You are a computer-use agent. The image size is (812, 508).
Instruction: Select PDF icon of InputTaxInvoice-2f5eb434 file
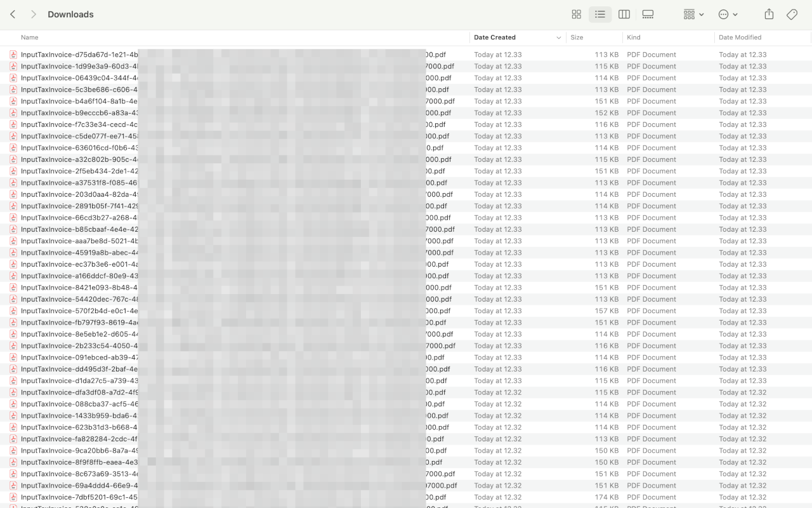pos(13,171)
